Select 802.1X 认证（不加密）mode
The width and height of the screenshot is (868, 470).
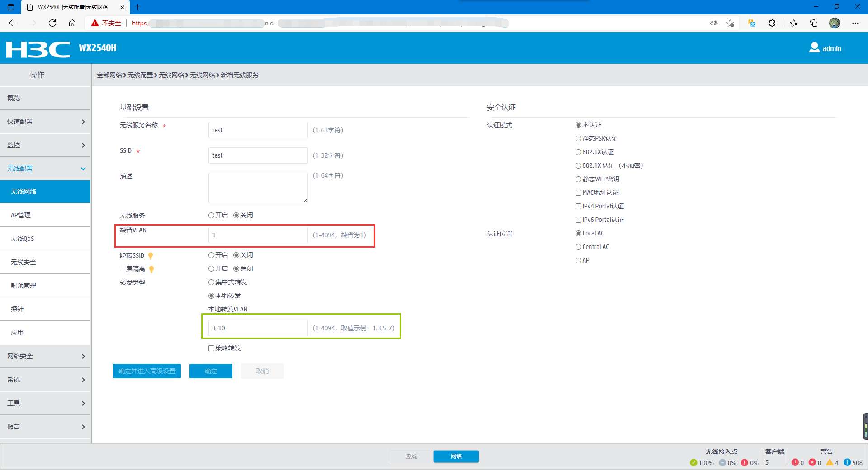tap(578, 166)
